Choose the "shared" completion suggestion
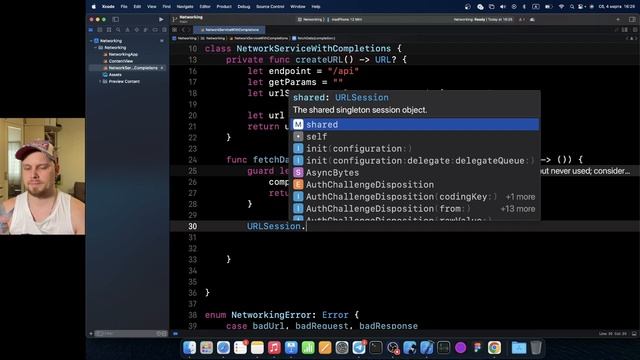The image size is (640, 360). click(x=415, y=124)
